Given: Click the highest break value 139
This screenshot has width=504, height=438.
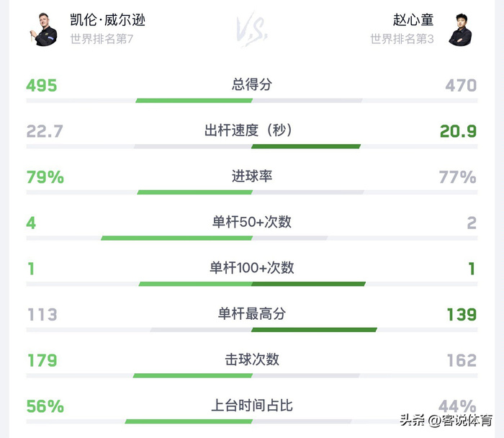Looking at the screenshot, I should pyautogui.click(x=462, y=315).
